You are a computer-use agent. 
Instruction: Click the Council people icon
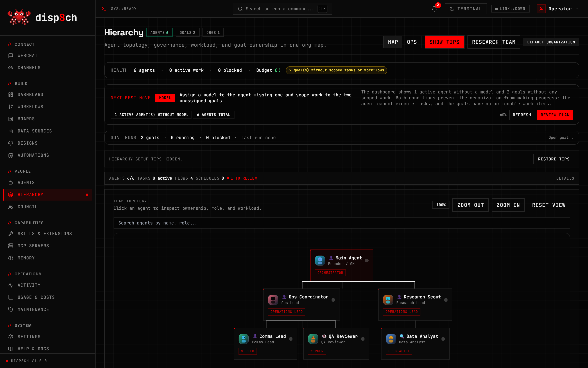[11, 207]
